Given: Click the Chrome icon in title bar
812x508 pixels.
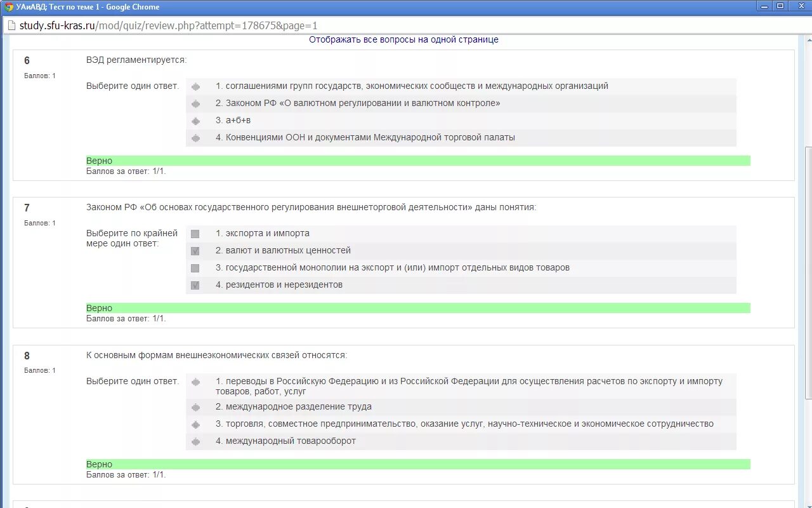Looking at the screenshot, I should [9, 7].
